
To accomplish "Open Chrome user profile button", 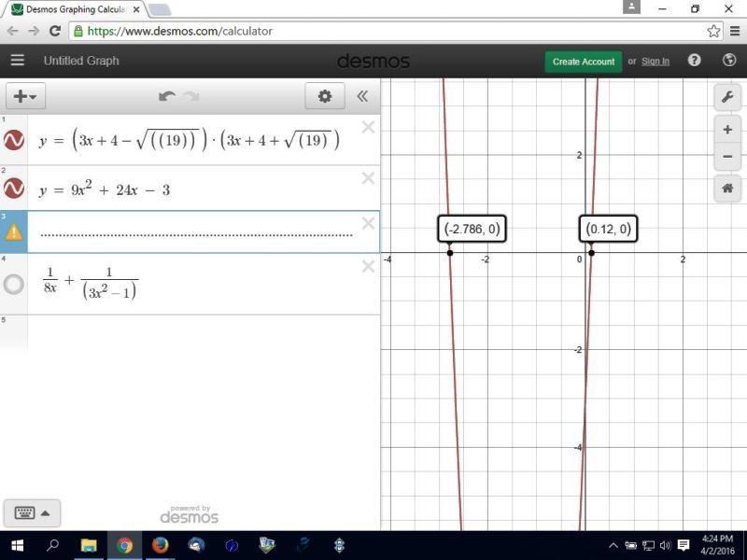I will point(631,7).
